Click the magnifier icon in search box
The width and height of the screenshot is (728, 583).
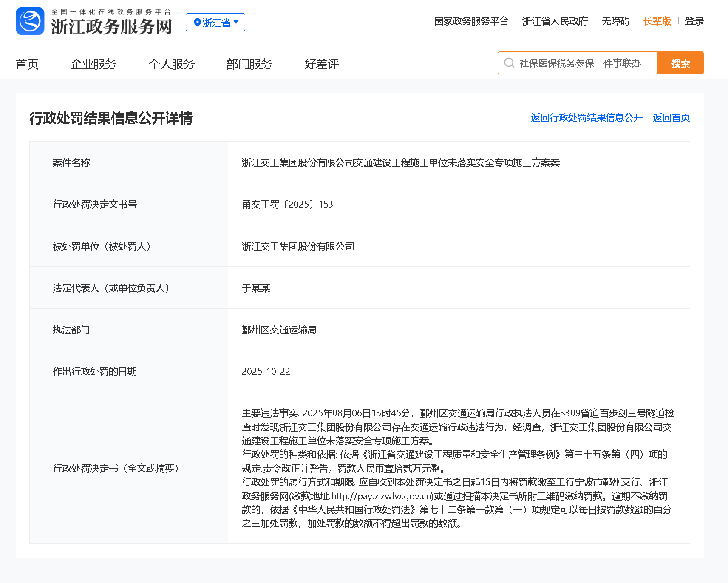click(509, 63)
